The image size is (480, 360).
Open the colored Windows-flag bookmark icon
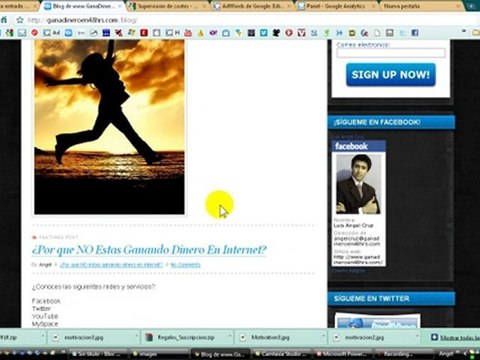131,33
